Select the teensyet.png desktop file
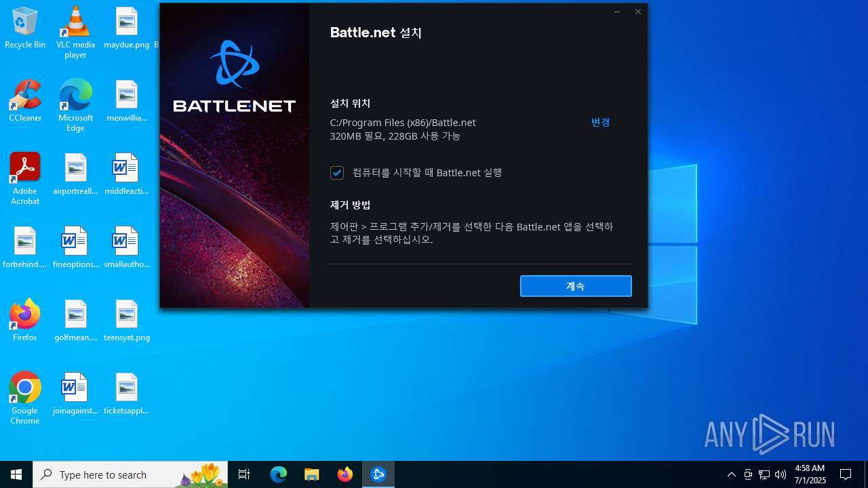This screenshot has width=868, height=488. (127, 321)
